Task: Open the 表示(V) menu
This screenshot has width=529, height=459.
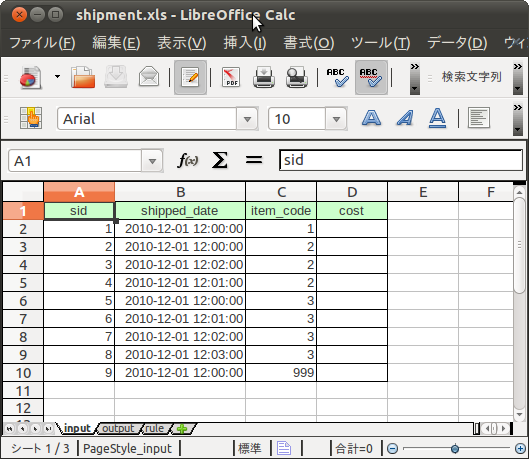Action: pos(182,43)
